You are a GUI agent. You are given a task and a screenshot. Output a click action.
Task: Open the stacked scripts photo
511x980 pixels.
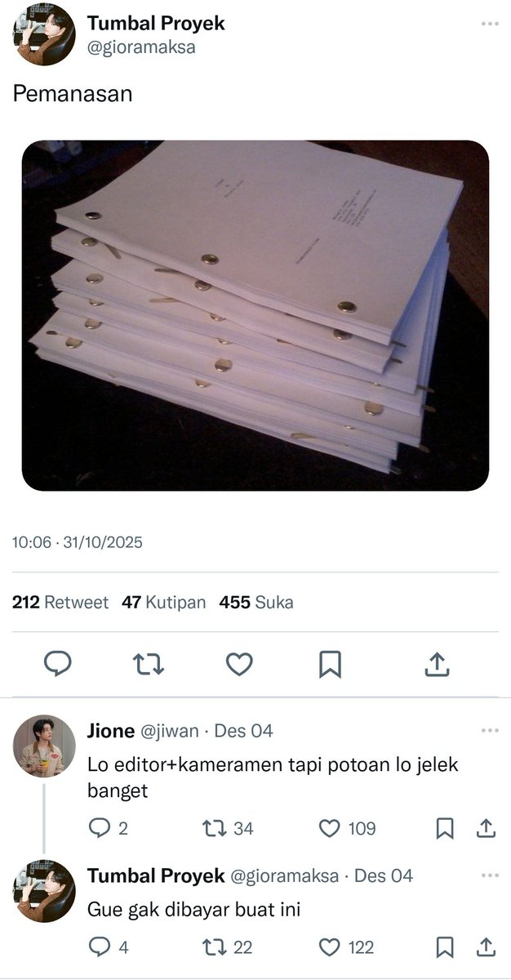(x=255, y=315)
